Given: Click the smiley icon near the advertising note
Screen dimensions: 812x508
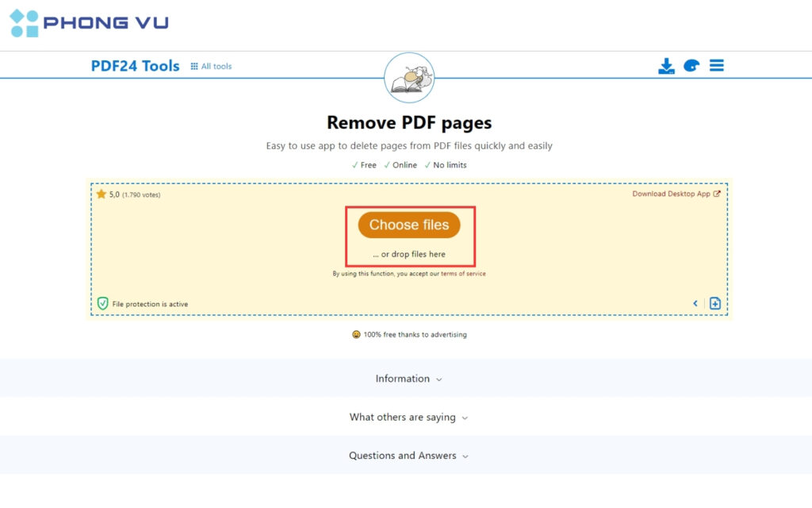Looking at the screenshot, I should 354,334.
